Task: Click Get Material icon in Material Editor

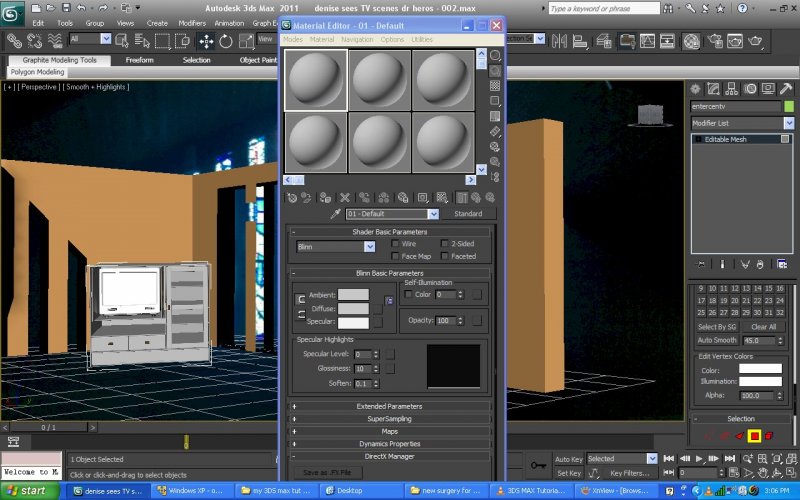Action: pyautogui.click(x=292, y=197)
